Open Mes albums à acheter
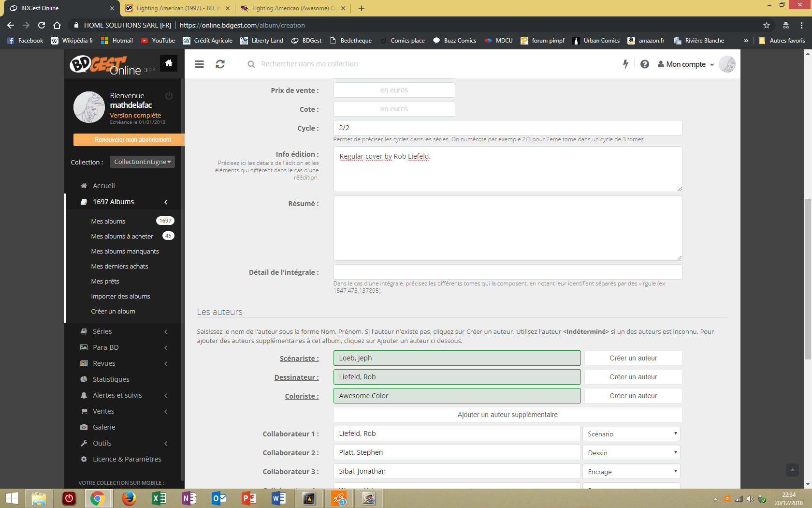Screen dimensions: 812x508 point(122,236)
